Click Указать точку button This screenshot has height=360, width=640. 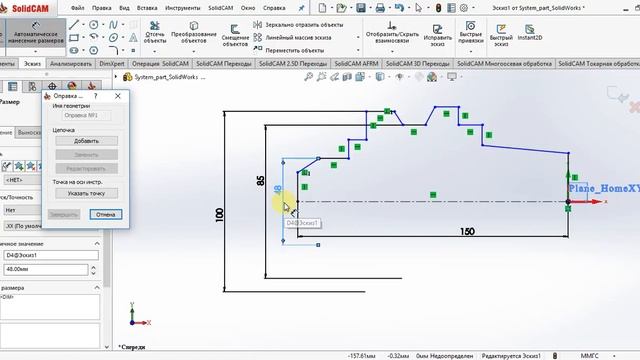[x=87, y=193]
